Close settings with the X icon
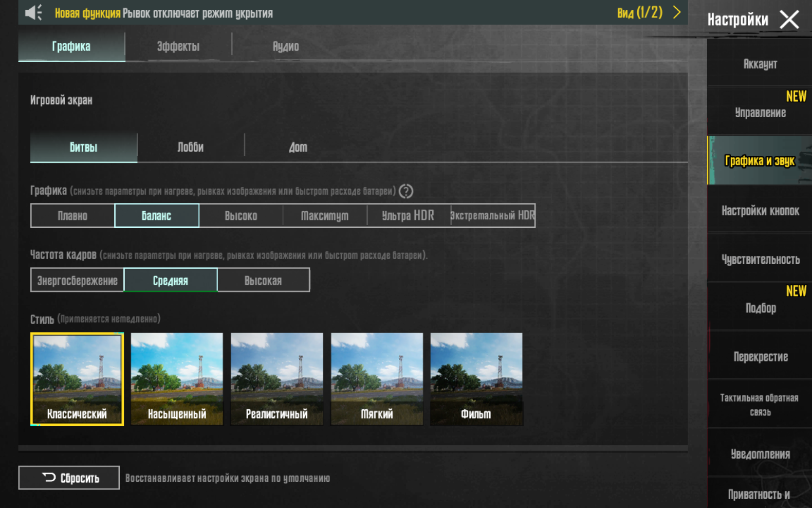The width and height of the screenshot is (812, 508). click(x=789, y=19)
